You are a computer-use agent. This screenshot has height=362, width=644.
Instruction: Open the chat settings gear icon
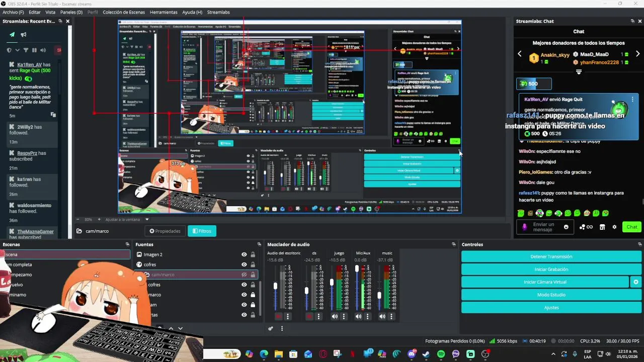pos(614,227)
